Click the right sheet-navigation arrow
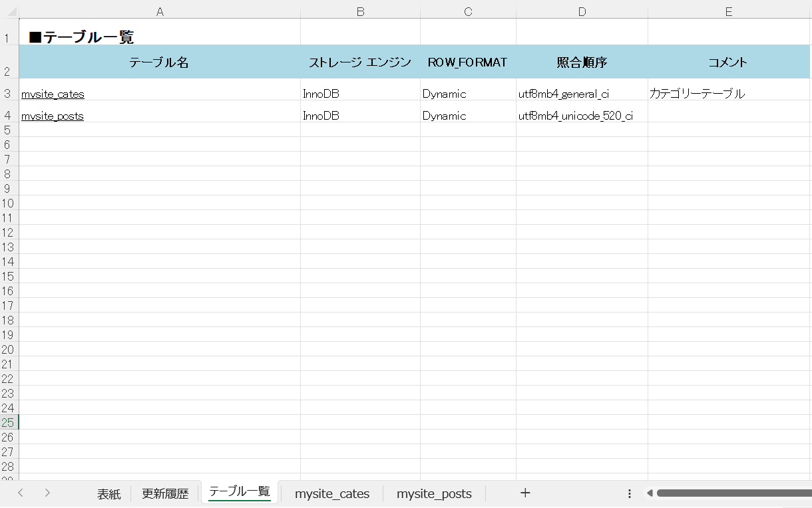 click(47, 493)
